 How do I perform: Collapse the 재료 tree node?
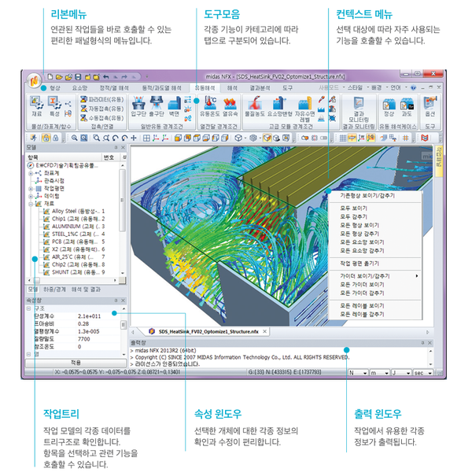(x=31, y=204)
